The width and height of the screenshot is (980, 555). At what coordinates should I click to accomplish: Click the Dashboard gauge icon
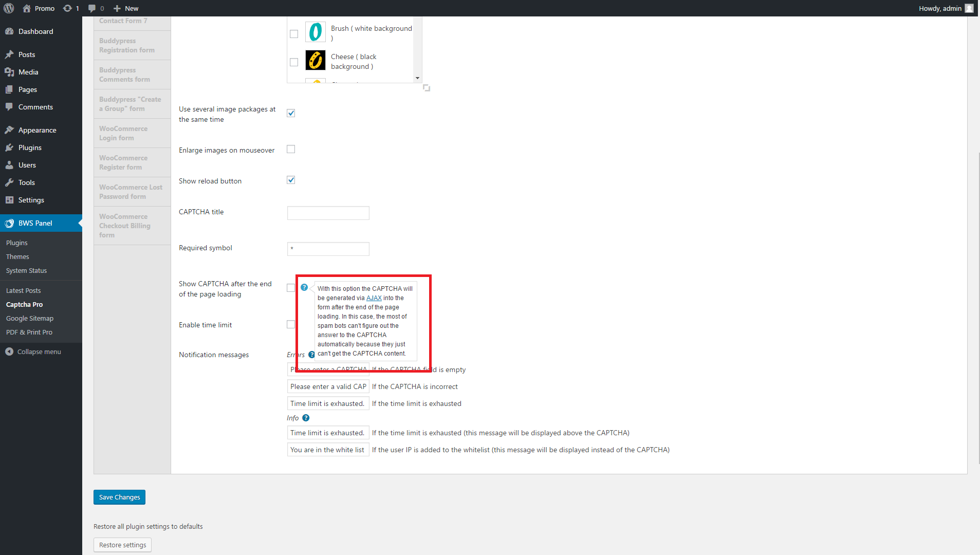[9, 31]
